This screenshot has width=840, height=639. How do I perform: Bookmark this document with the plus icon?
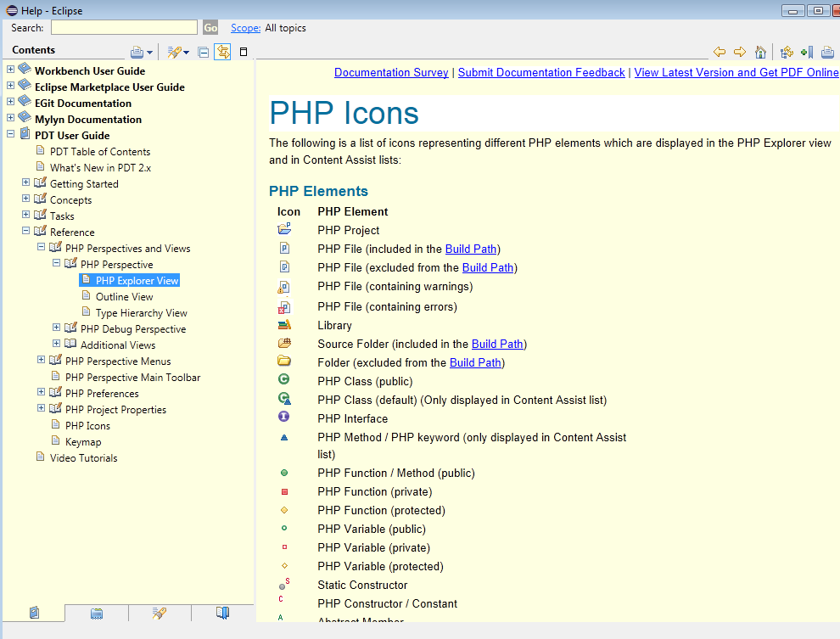(807, 52)
